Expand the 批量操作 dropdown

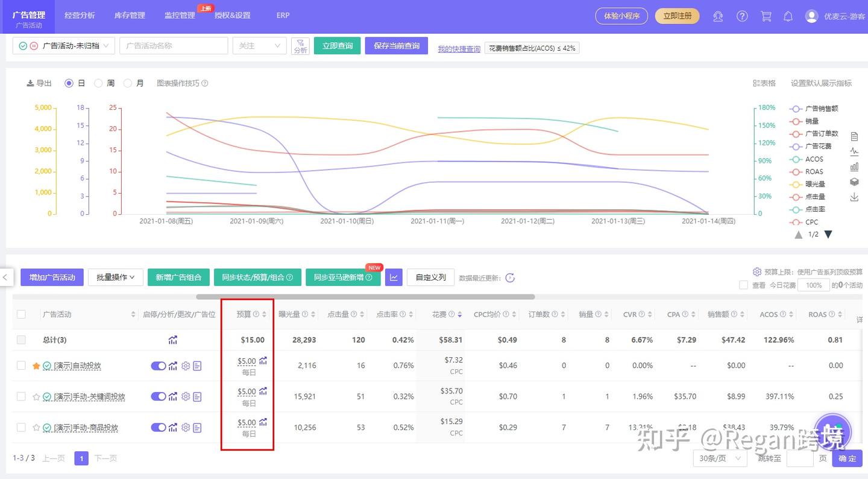[x=115, y=278]
